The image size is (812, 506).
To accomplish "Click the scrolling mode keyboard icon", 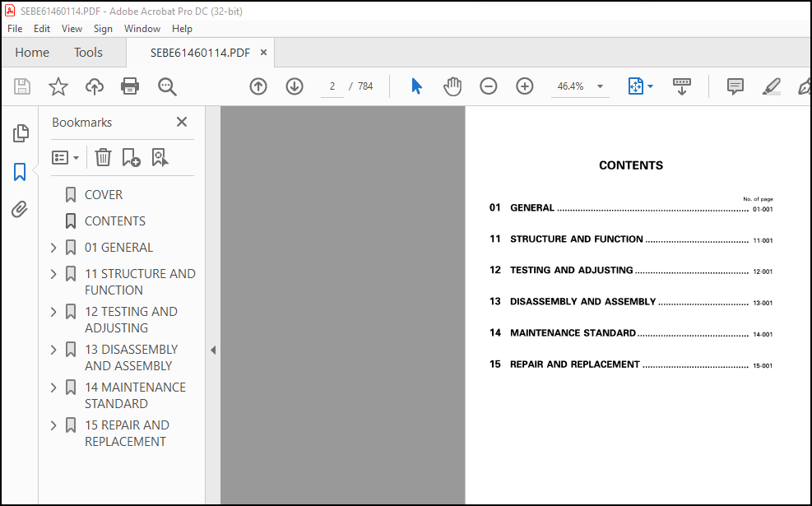I will [681, 86].
